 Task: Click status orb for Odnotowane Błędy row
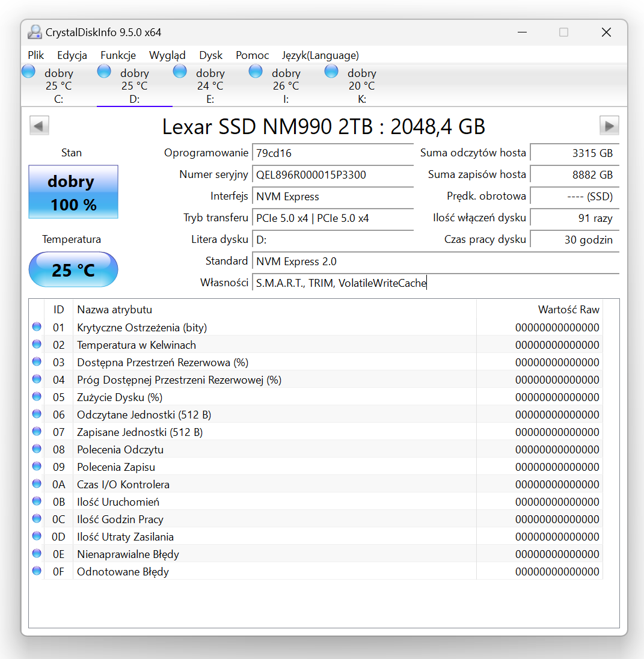click(37, 571)
